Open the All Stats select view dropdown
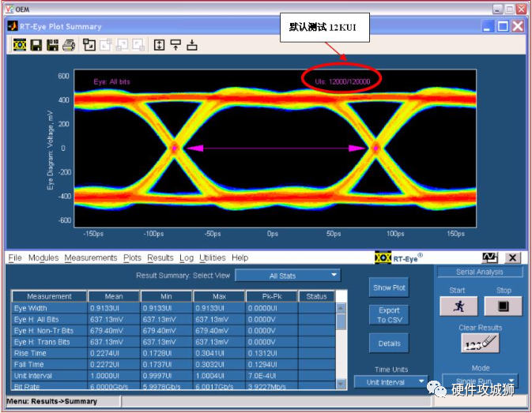This screenshot has width=532, height=413. [288, 276]
